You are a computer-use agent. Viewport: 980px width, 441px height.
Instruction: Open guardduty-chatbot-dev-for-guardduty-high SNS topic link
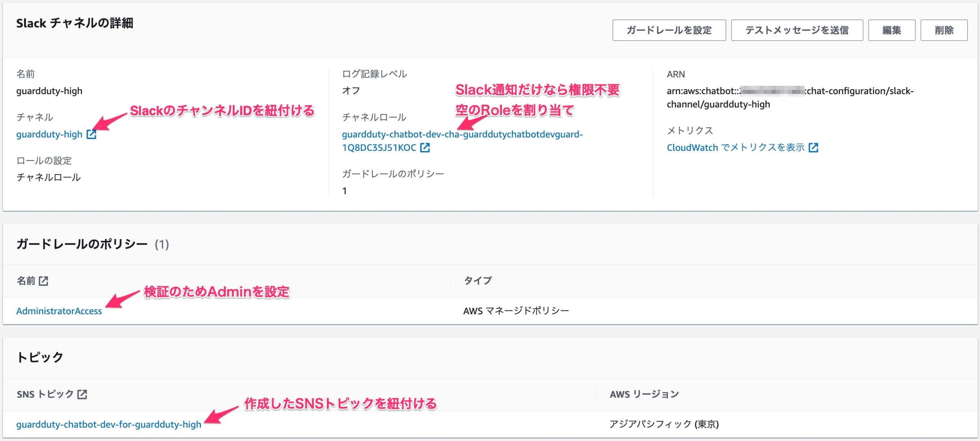click(x=109, y=424)
